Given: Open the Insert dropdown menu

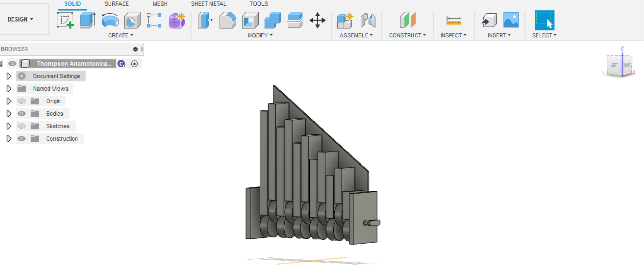Looking at the screenshot, I should point(499,35).
